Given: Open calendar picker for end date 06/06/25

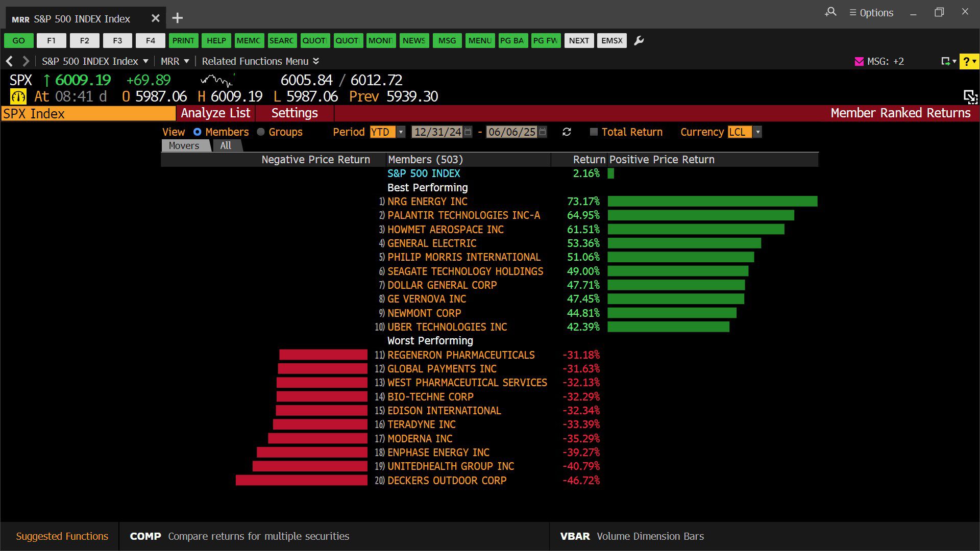Looking at the screenshot, I should click(x=543, y=132).
